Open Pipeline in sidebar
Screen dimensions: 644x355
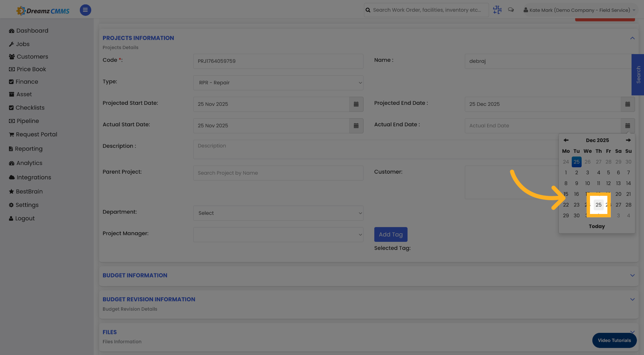pyautogui.click(x=24, y=121)
